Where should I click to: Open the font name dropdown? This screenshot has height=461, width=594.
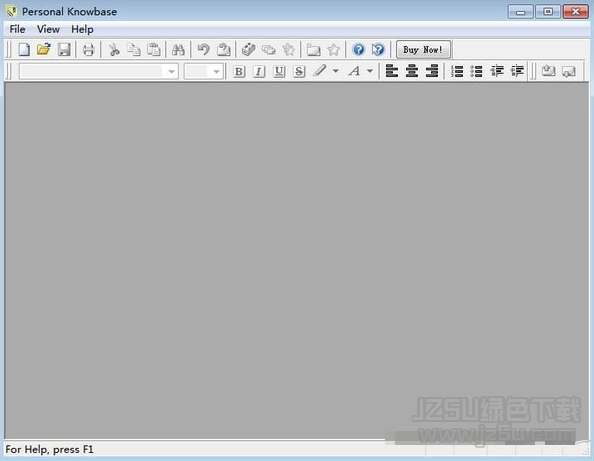(x=171, y=71)
